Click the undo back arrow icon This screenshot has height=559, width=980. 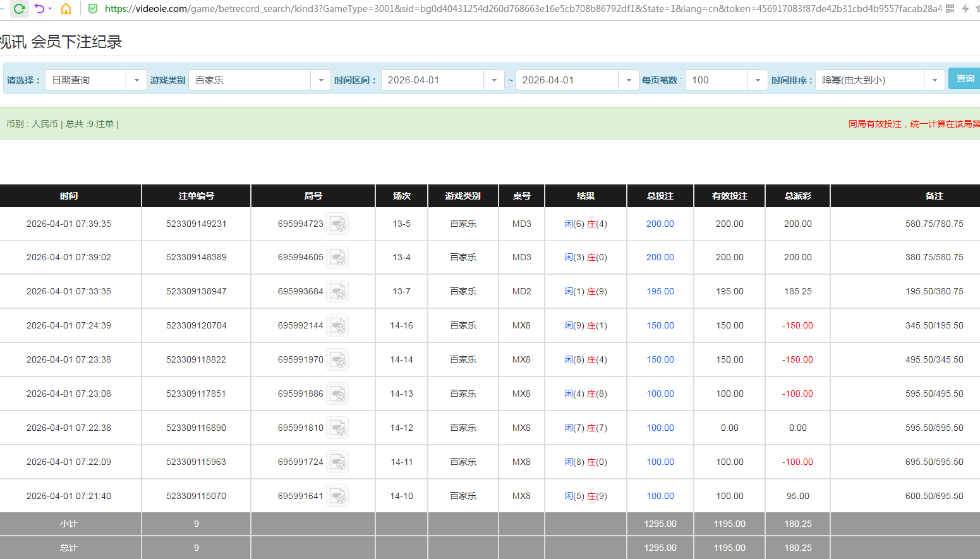40,9
